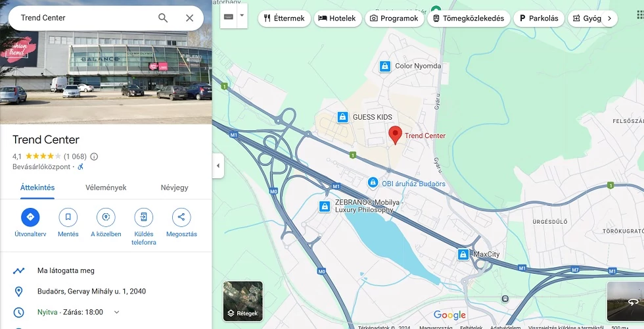Search A közelben nearby
Screen dimensions: 644x329
106,217
